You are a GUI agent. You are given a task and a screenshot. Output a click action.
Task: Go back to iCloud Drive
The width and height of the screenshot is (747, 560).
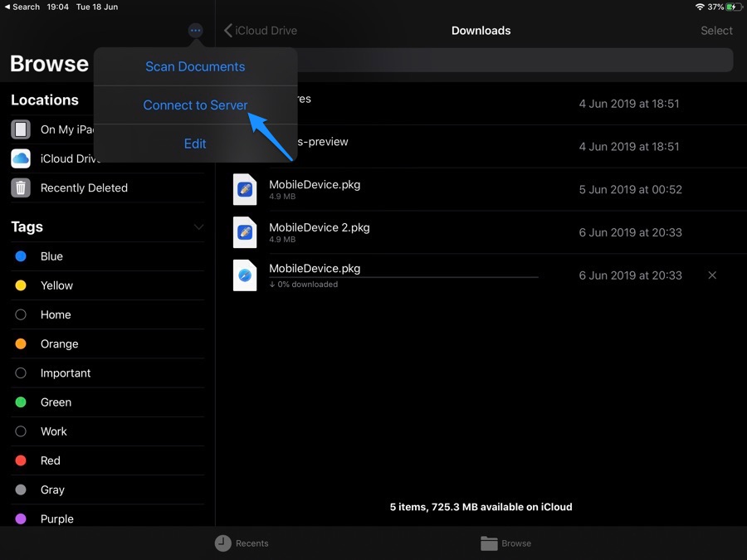coord(261,31)
